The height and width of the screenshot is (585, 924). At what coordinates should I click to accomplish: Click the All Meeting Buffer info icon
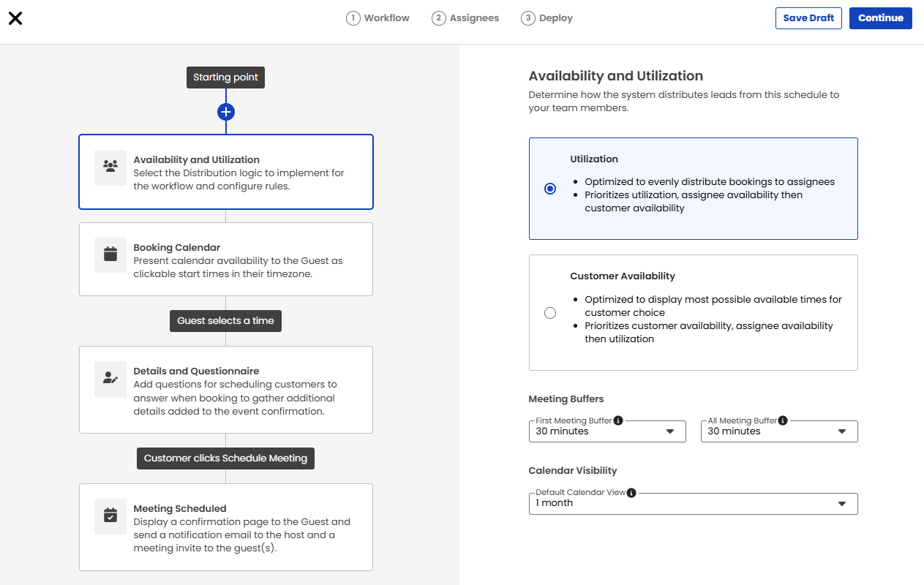pos(783,420)
